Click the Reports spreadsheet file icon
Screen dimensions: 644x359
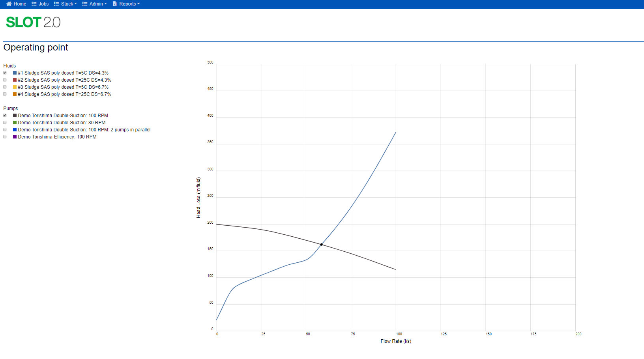115,4
